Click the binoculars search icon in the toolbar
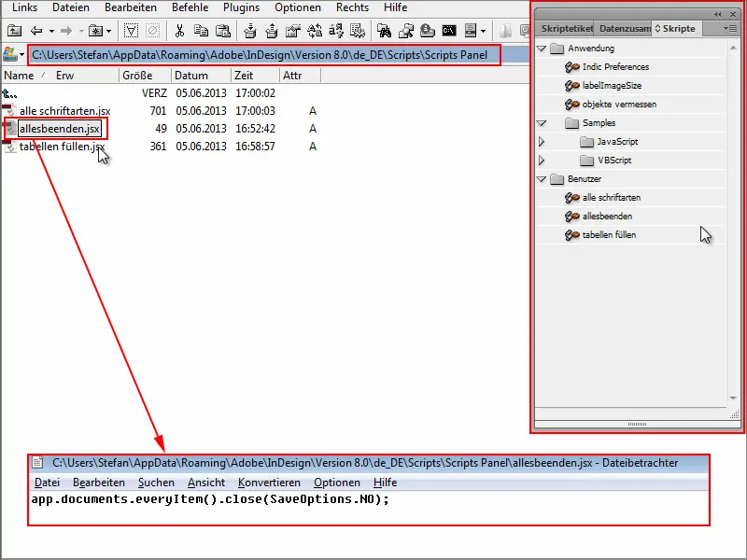This screenshot has height=560, width=747. pyautogui.click(x=387, y=32)
